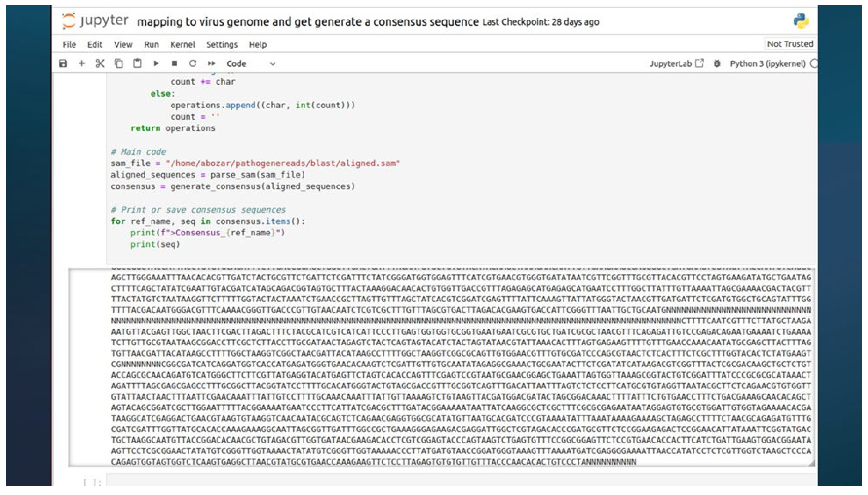Run the current cell with the play icon
868x495 pixels.
(x=156, y=63)
